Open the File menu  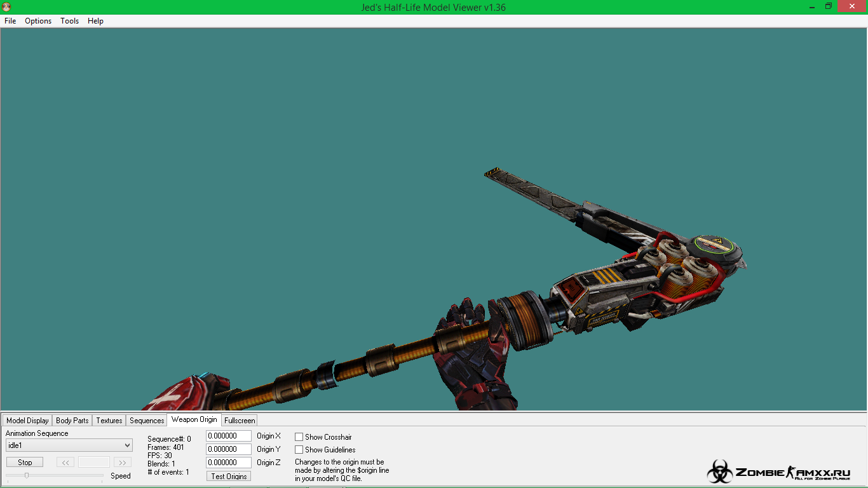[10, 21]
